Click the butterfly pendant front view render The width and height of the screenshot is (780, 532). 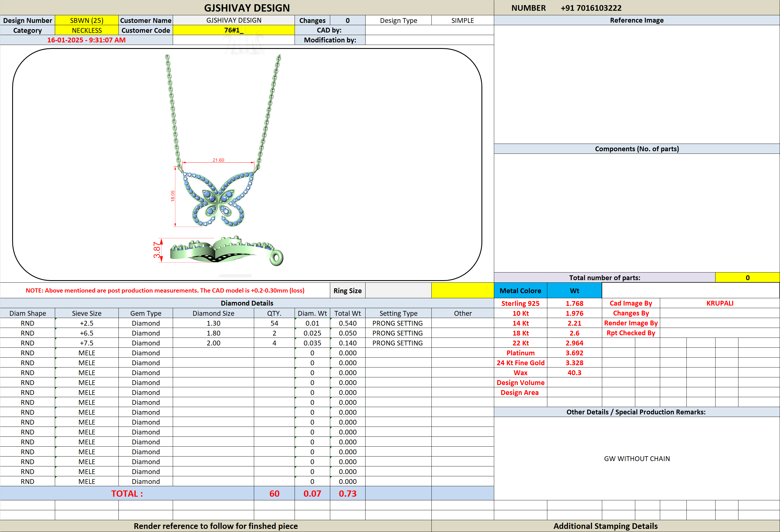218,199
